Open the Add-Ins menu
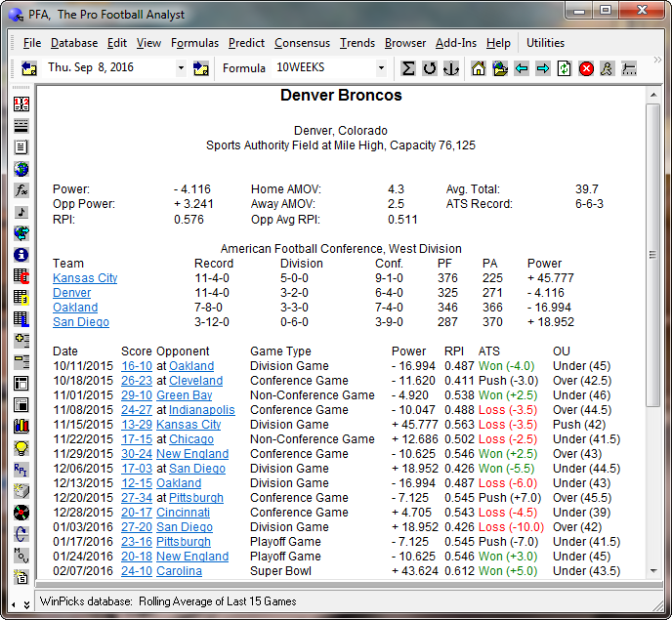Screen dimensions: 672x620 (x=456, y=43)
